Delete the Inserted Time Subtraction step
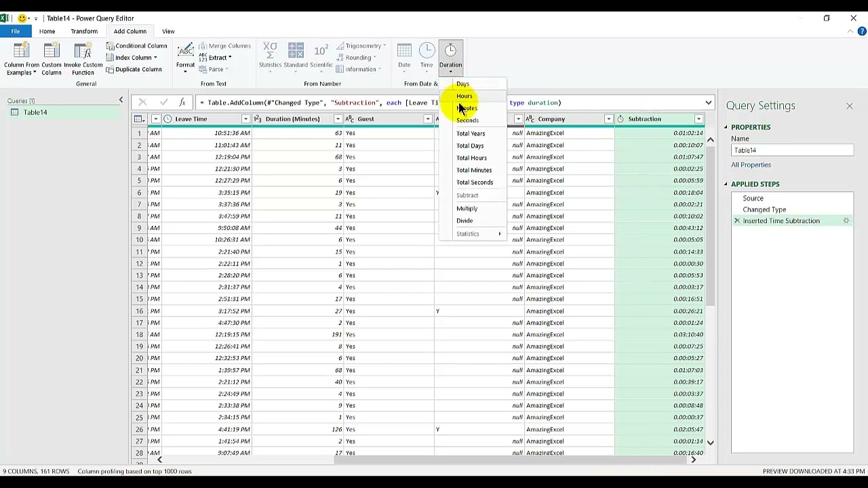 (737, 221)
